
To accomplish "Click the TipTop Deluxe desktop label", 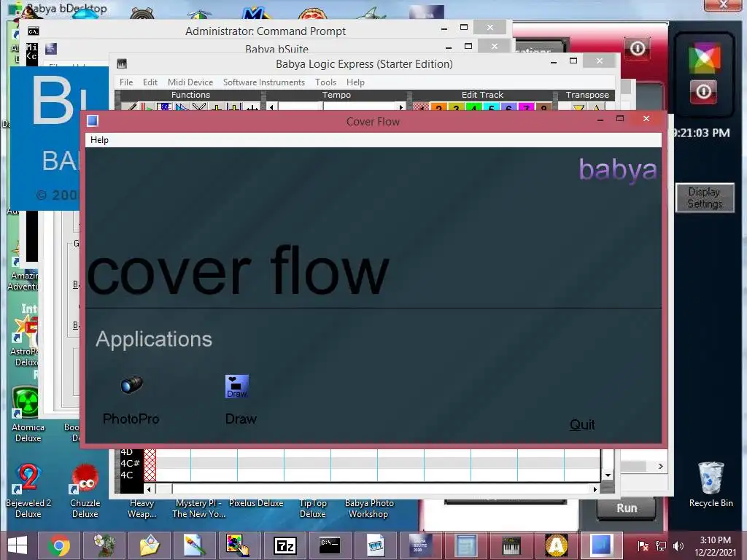I will point(313,508).
